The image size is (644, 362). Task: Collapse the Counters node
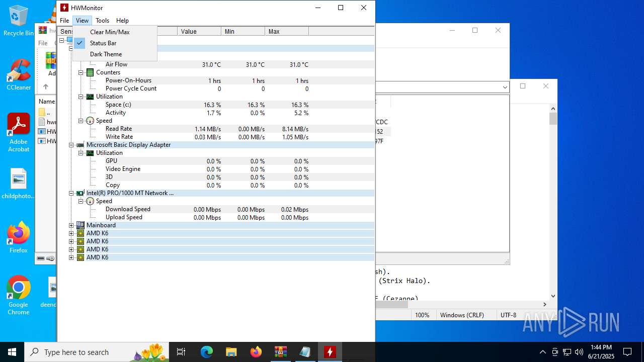pyautogui.click(x=80, y=72)
